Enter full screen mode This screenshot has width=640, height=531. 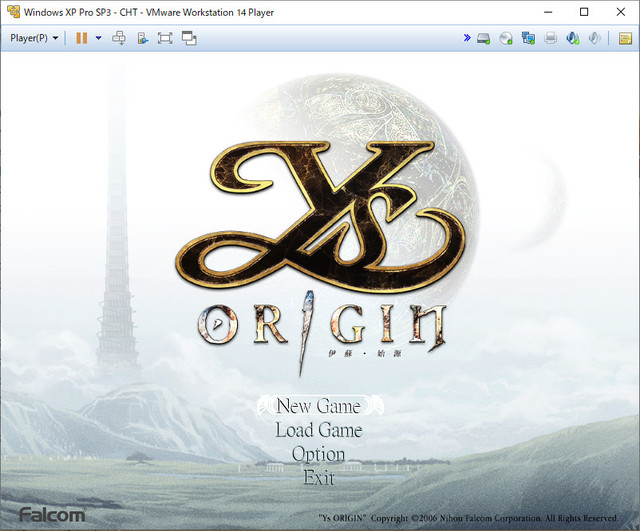pyautogui.click(x=165, y=38)
